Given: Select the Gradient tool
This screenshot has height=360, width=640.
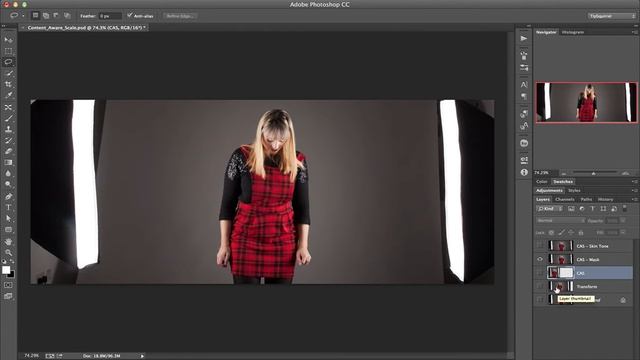Looking at the screenshot, I should point(8,162).
